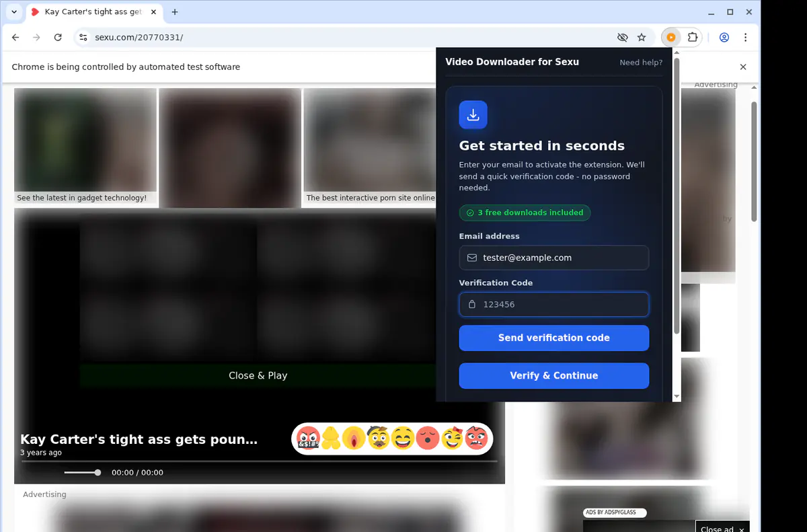The height and width of the screenshot is (532, 807).
Task: Click the forward navigation arrow
Action: tap(37, 38)
